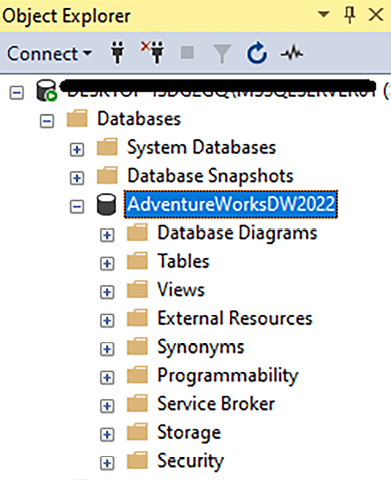
Task: Expand the External Resources node
Action: click(x=107, y=321)
